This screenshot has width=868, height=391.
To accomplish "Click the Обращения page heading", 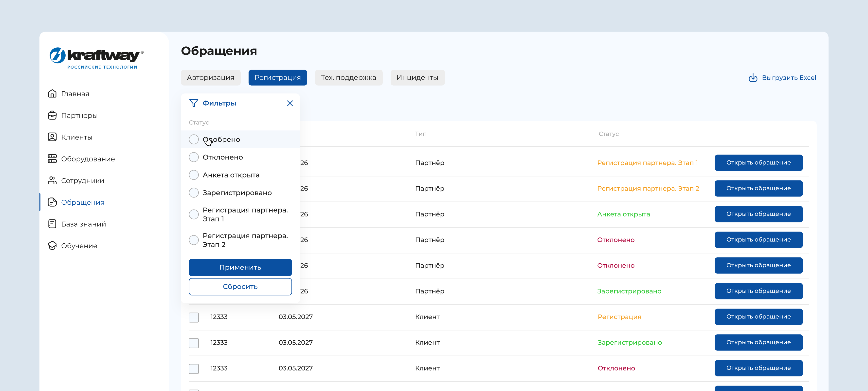I will click(x=219, y=51).
